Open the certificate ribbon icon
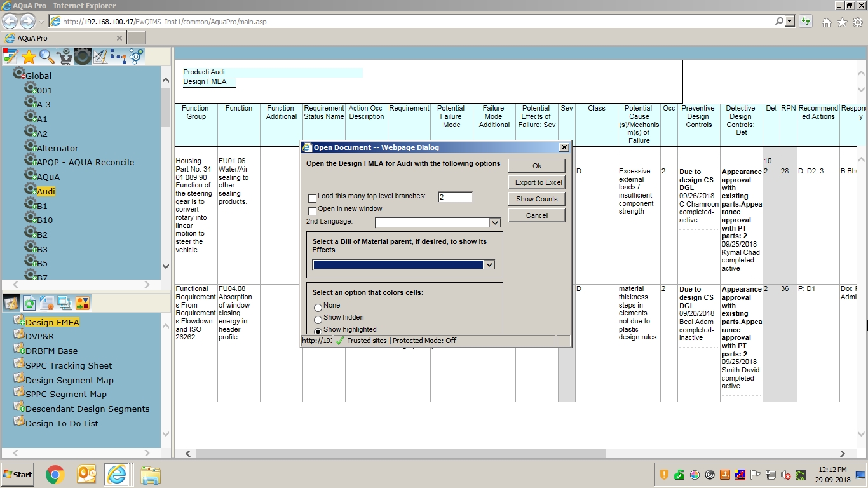 point(46,302)
